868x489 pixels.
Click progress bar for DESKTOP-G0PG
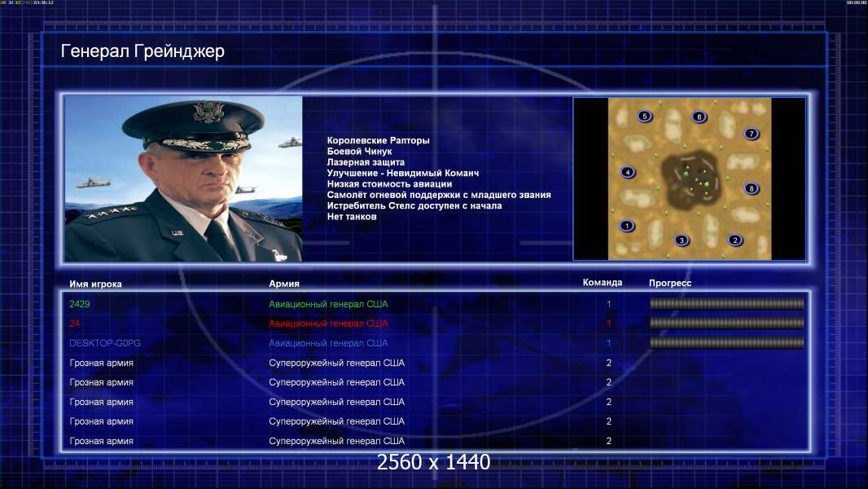point(726,343)
